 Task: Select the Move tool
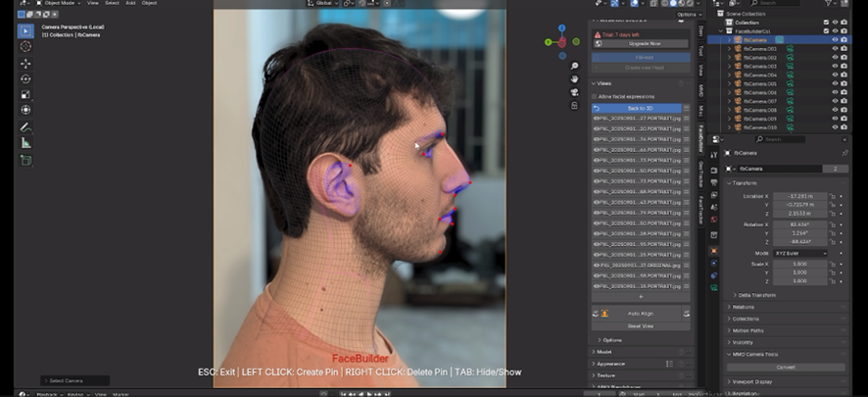pyautogui.click(x=25, y=64)
